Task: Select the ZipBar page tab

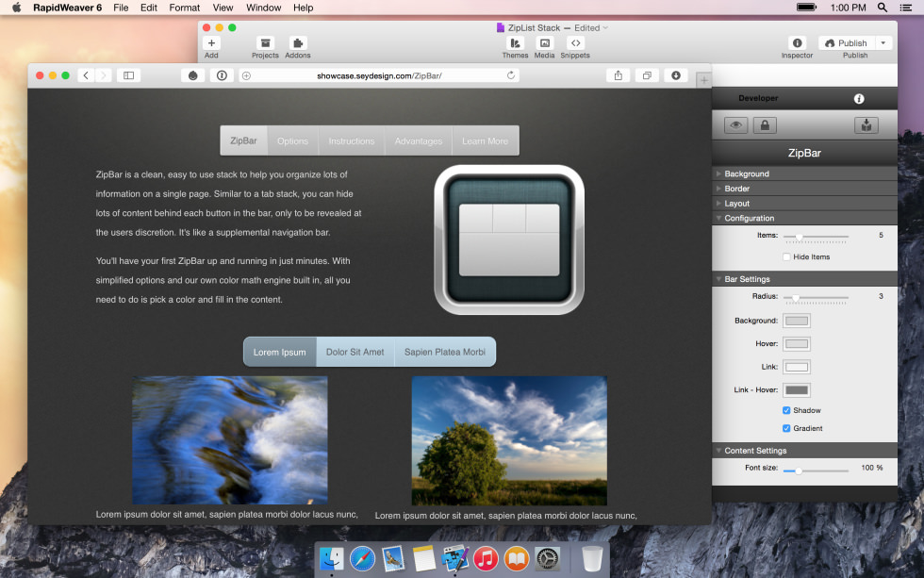Action: click(x=243, y=140)
